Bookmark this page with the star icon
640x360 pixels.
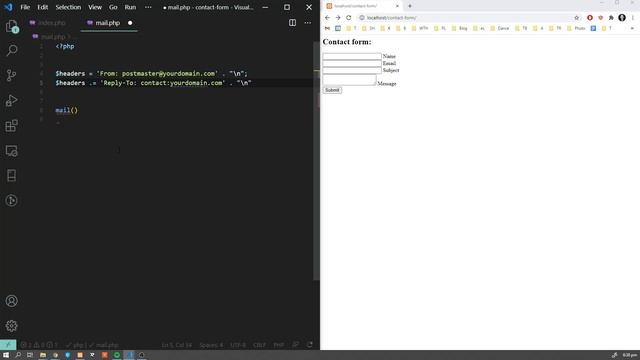coord(576,18)
